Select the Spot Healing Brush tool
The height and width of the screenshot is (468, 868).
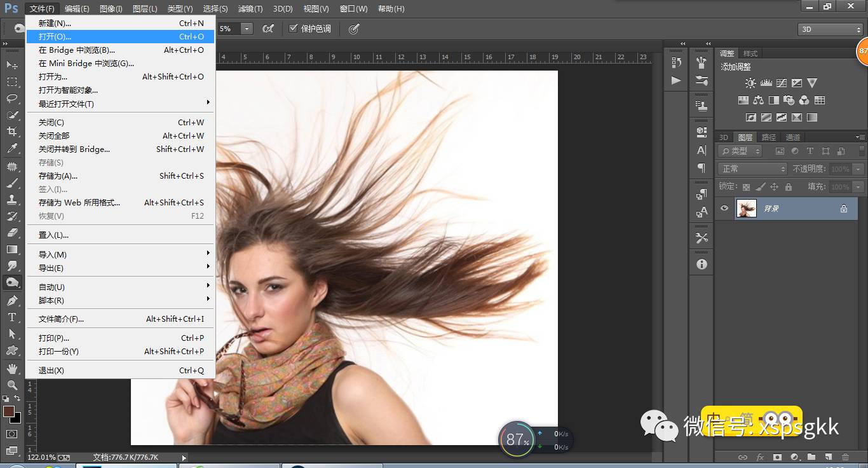12,167
